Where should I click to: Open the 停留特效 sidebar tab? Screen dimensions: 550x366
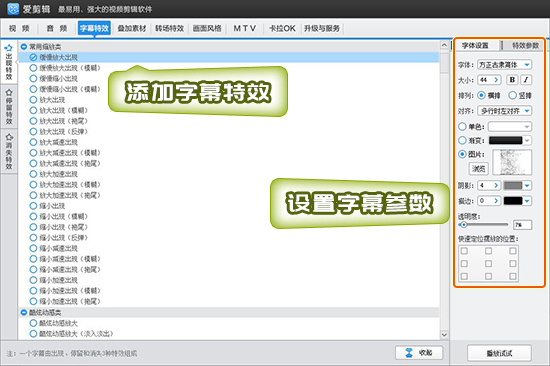(x=9, y=107)
